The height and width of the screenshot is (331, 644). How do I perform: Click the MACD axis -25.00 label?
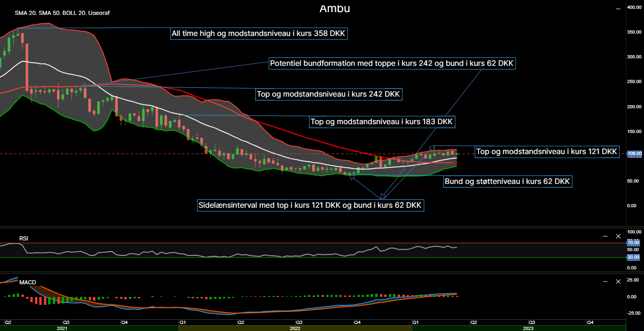[633, 313]
